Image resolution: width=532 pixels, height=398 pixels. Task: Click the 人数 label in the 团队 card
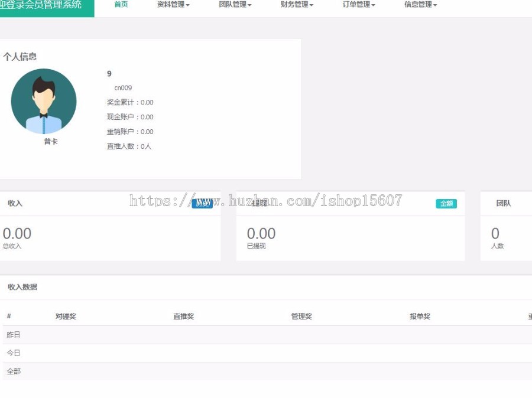[x=497, y=246]
